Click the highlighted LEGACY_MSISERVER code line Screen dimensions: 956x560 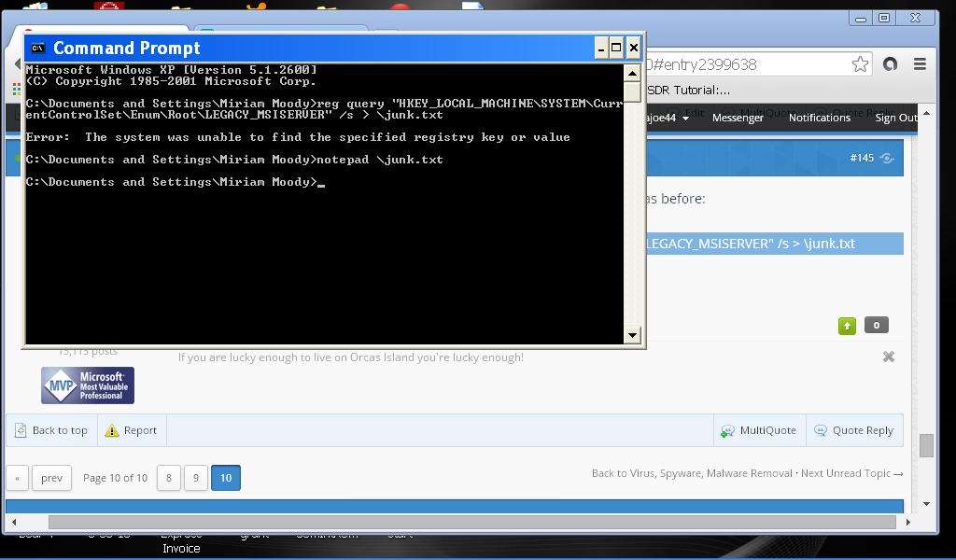coord(774,244)
